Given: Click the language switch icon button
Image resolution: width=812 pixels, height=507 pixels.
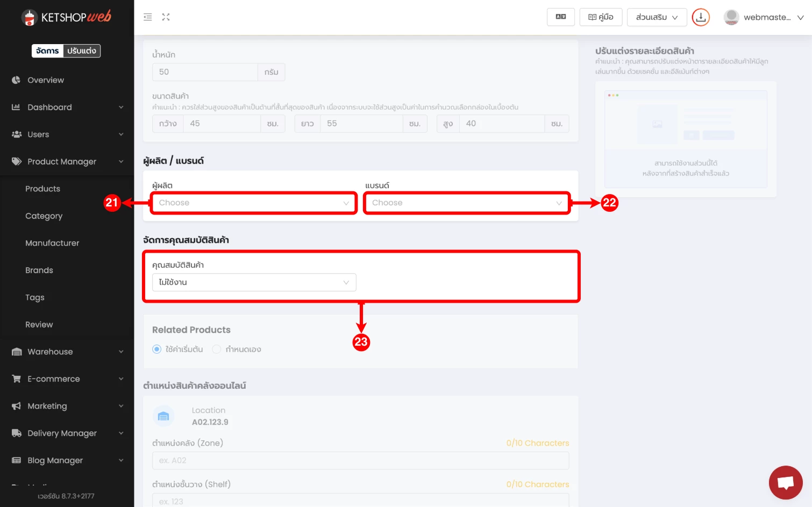Looking at the screenshot, I should click(x=560, y=17).
